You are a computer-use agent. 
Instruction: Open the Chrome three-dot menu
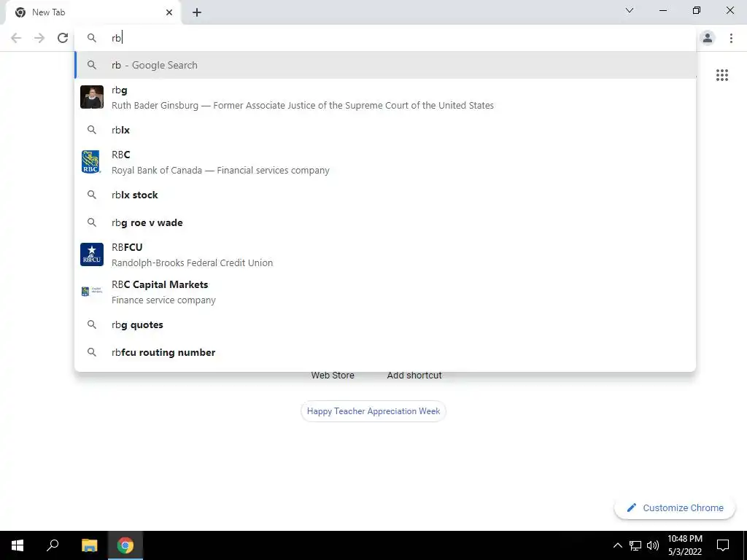[731, 38]
